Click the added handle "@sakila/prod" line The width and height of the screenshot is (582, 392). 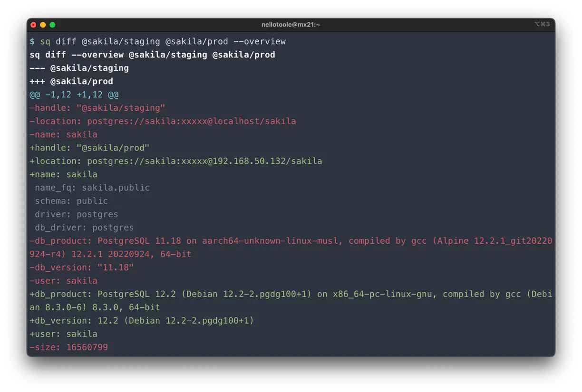[x=89, y=148]
